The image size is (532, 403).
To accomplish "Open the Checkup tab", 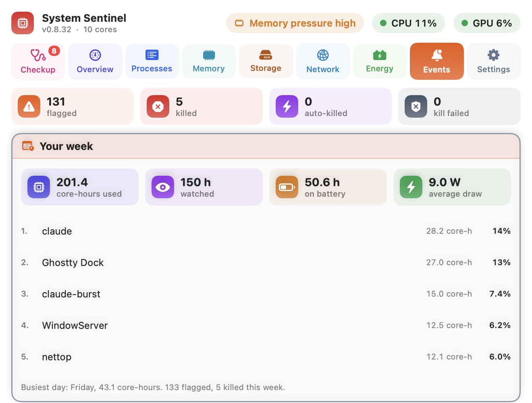I will pos(38,61).
